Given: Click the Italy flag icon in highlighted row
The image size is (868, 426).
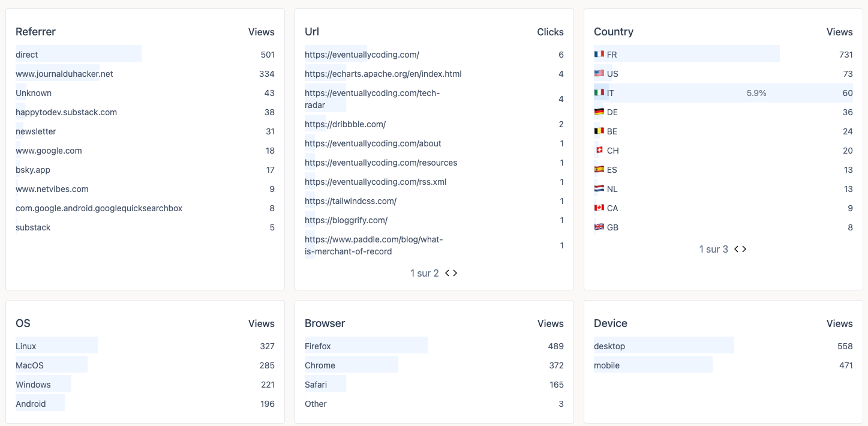Looking at the screenshot, I should pyautogui.click(x=599, y=92).
